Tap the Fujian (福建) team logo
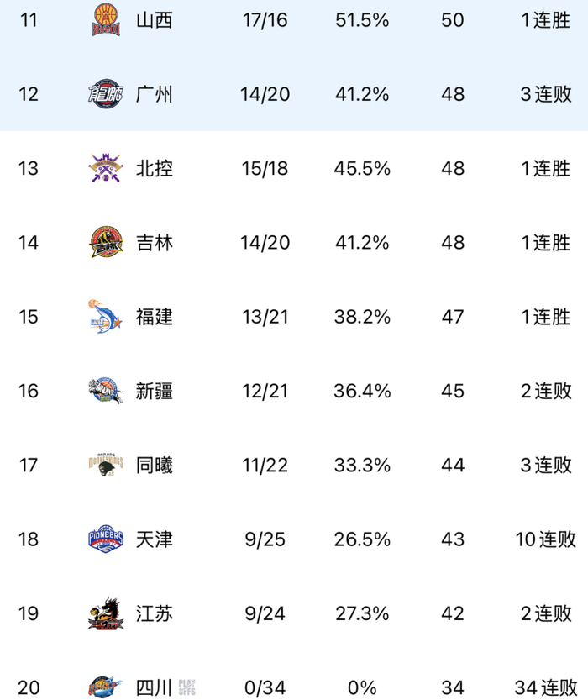The image size is (588, 700). click(x=106, y=317)
